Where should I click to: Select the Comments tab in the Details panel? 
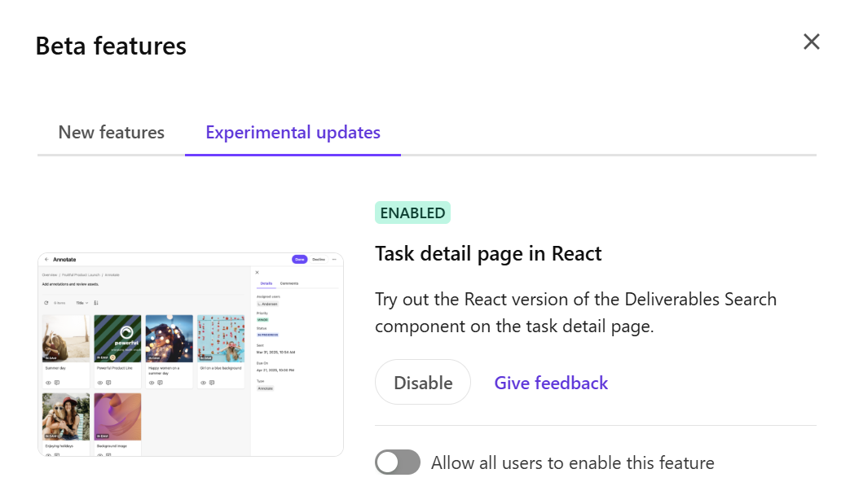(x=288, y=283)
